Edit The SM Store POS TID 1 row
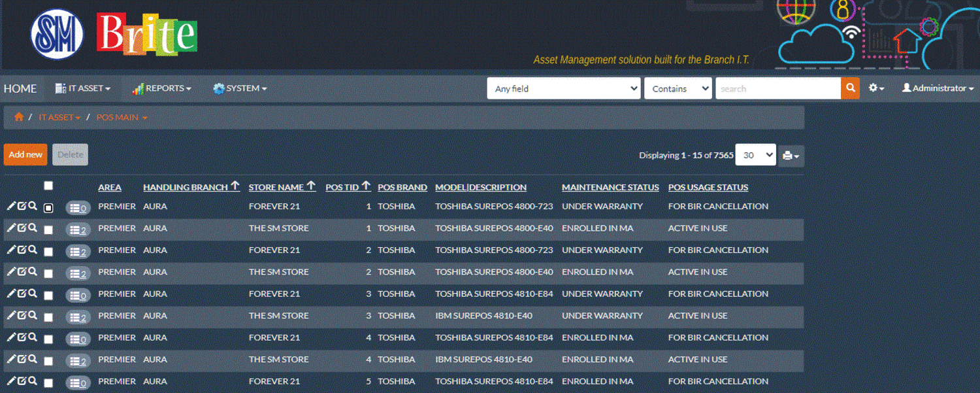Image resolution: width=980 pixels, height=393 pixels. click(11, 228)
